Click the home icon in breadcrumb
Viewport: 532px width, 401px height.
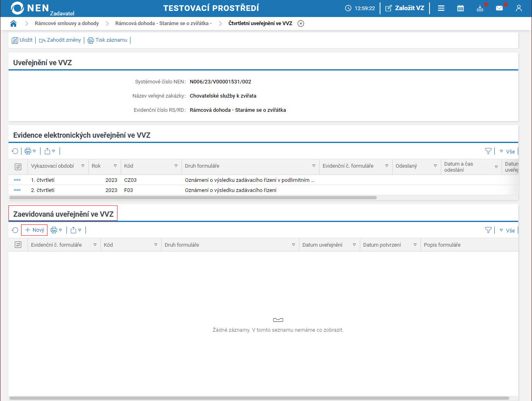pos(13,23)
